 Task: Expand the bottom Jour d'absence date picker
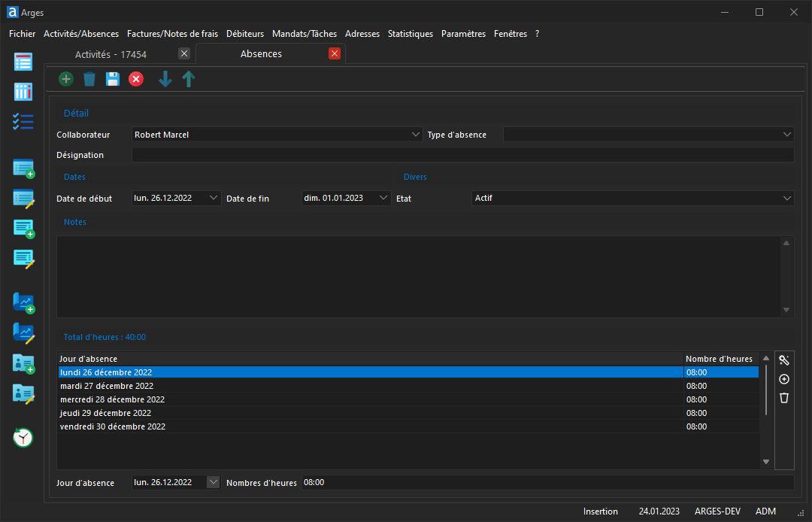[x=214, y=482]
